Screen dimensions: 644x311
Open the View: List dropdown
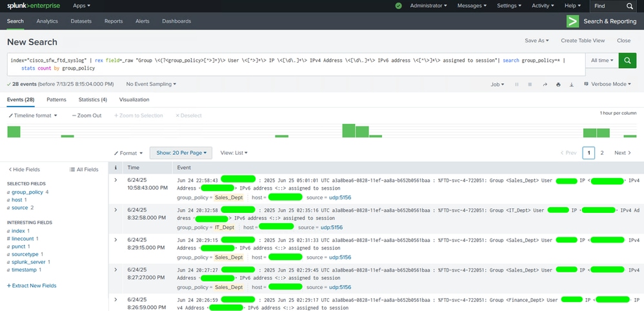coord(234,153)
